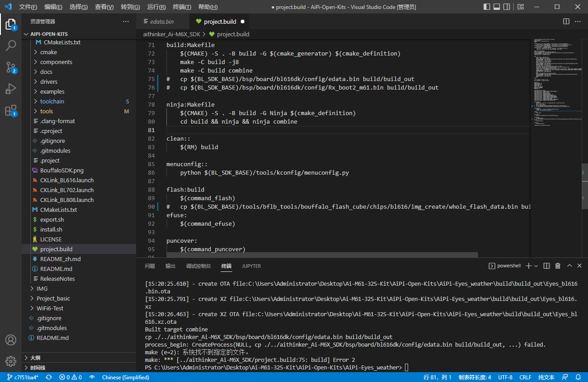Open the 编辑(E) menu

[x=53, y=7]
